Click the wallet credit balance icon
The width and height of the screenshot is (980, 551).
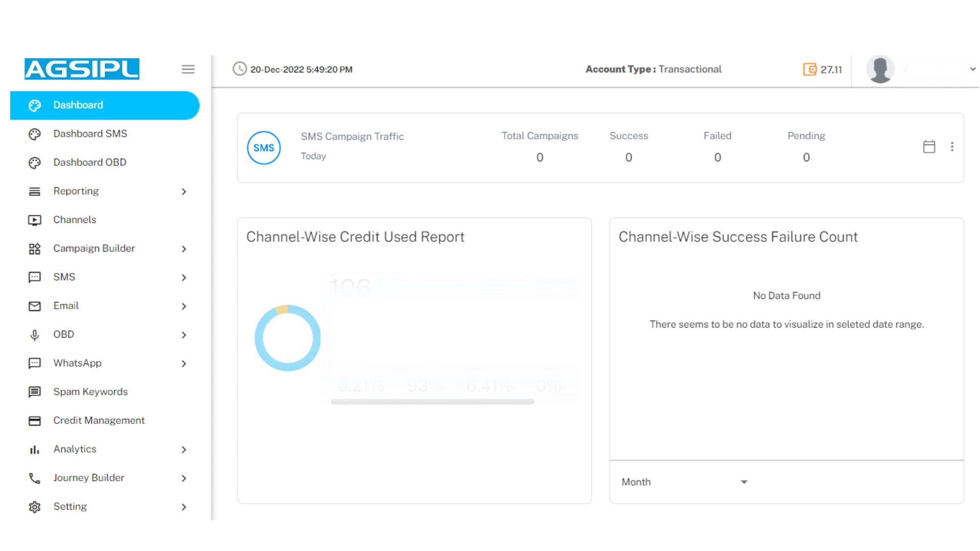810,69
